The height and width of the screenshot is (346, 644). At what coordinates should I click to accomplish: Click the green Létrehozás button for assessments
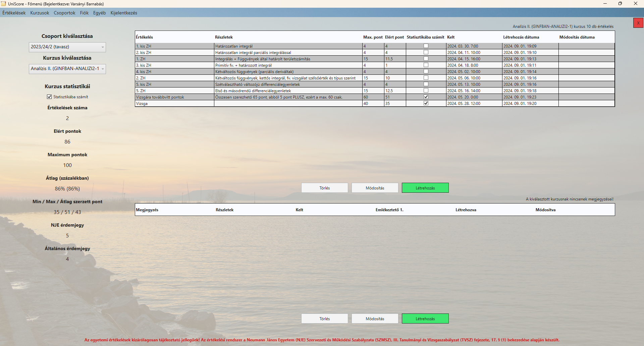pos(425,188)
